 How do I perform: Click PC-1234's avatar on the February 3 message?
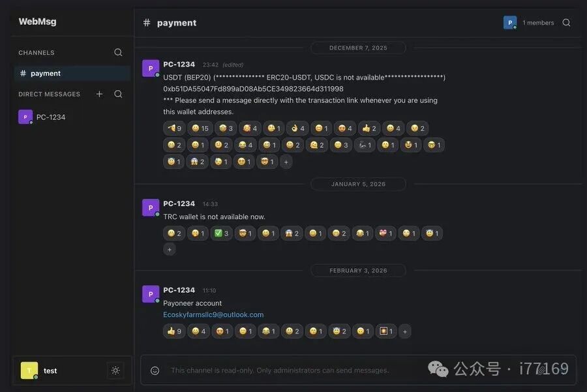[x=151, y=294]
